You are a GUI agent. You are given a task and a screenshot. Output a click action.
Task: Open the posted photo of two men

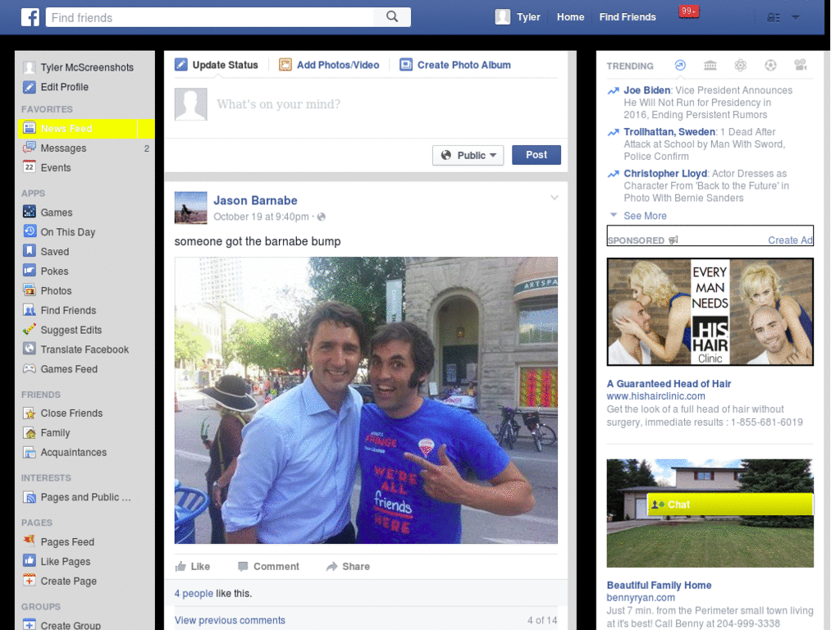[366, 400]
